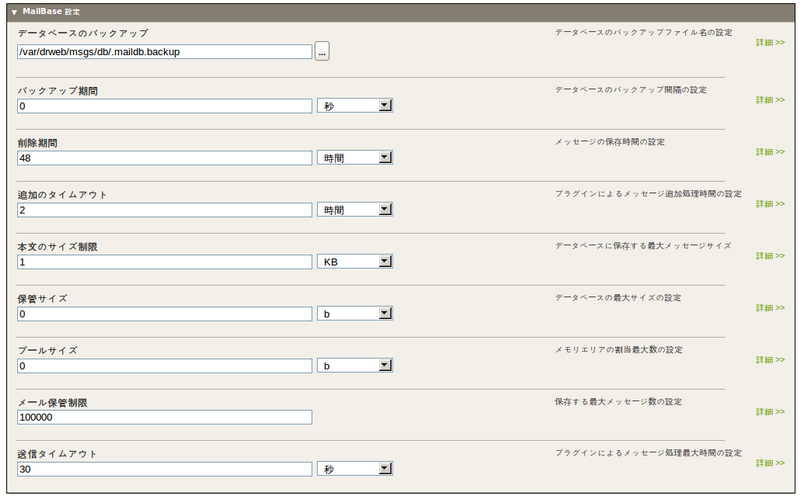
Task: Click the バックアップ期間 label
Action: pos(58,91)
